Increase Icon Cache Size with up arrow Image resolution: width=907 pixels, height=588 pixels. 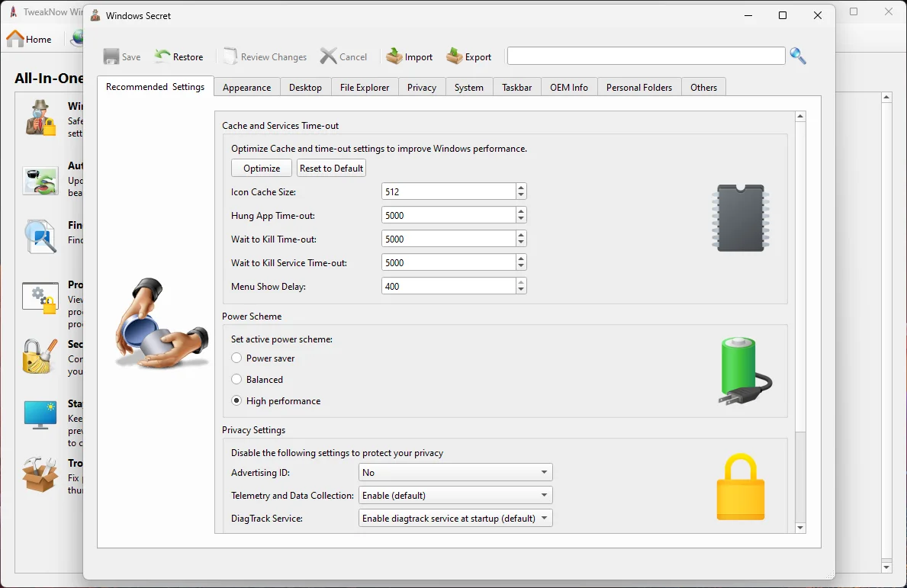(x=521, y=188)
